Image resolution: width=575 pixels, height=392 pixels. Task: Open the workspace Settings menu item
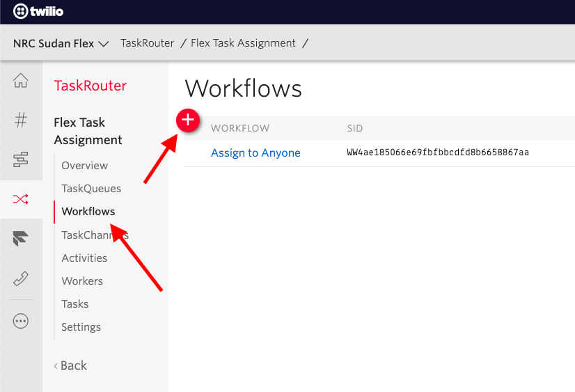pos(81,327)
